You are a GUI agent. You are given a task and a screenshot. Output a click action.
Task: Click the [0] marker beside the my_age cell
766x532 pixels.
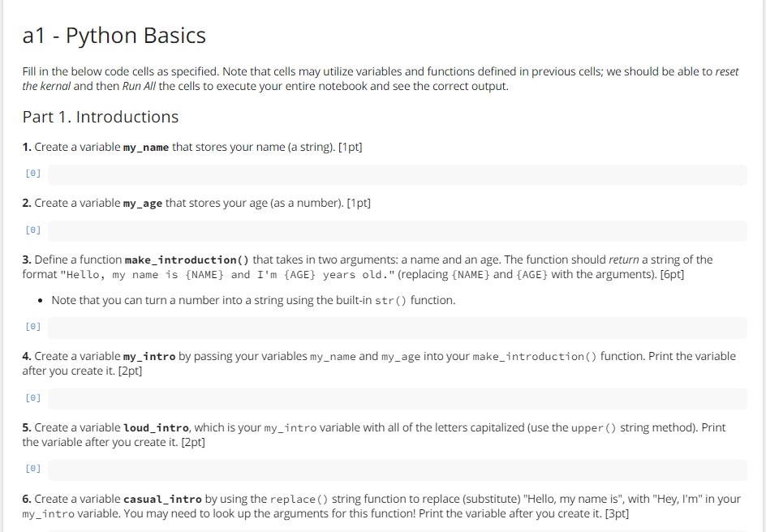(x=32, y=229)
